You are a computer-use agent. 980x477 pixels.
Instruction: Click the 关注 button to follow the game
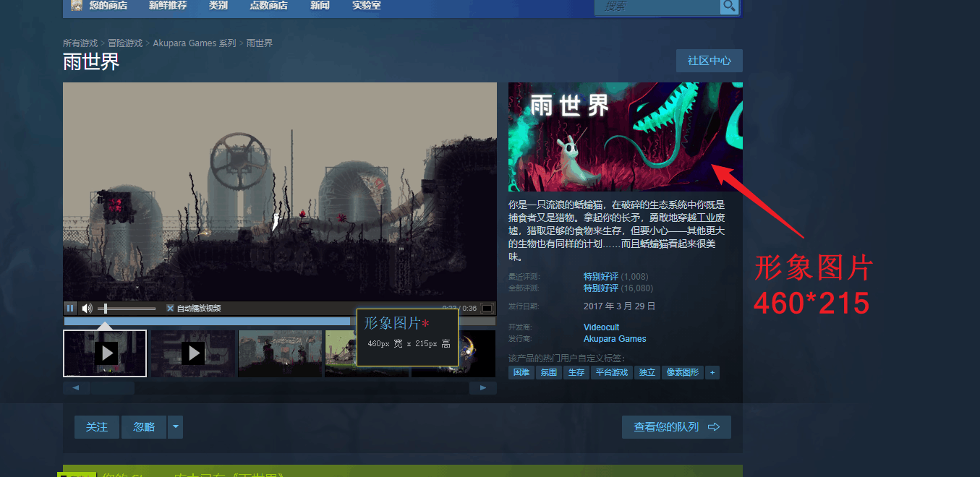96,427
